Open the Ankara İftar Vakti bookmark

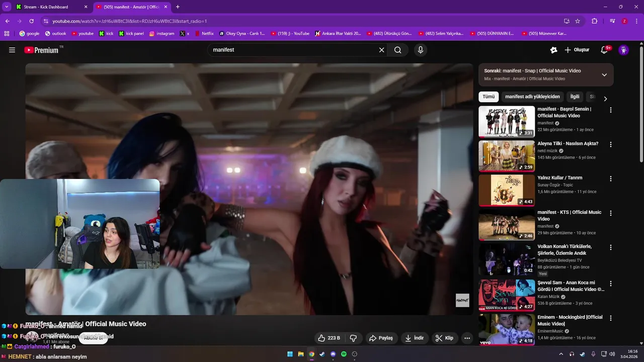coord(338,34)
